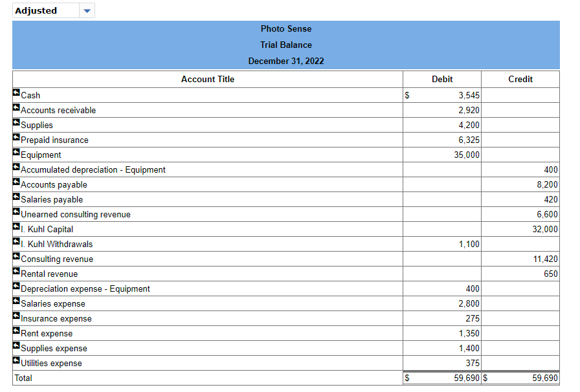Click the Credit column header

[520, 79]
